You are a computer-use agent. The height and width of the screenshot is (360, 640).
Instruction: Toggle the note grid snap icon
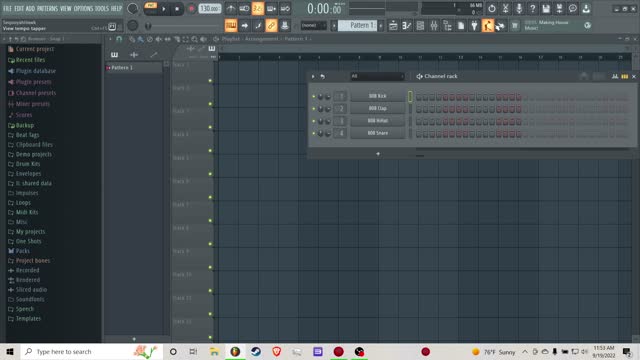(258, 25)
